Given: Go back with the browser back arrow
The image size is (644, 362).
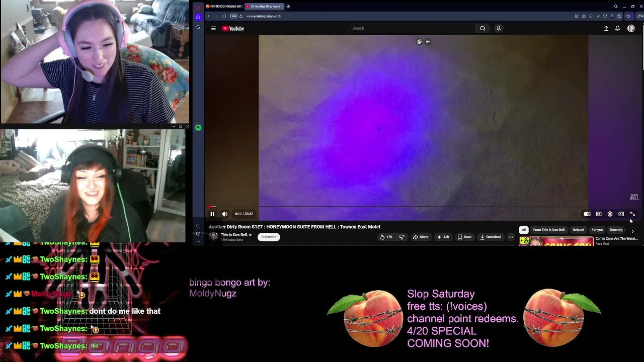Looking at the screenshot, I should pyautogui.click(x=208, y=16).
